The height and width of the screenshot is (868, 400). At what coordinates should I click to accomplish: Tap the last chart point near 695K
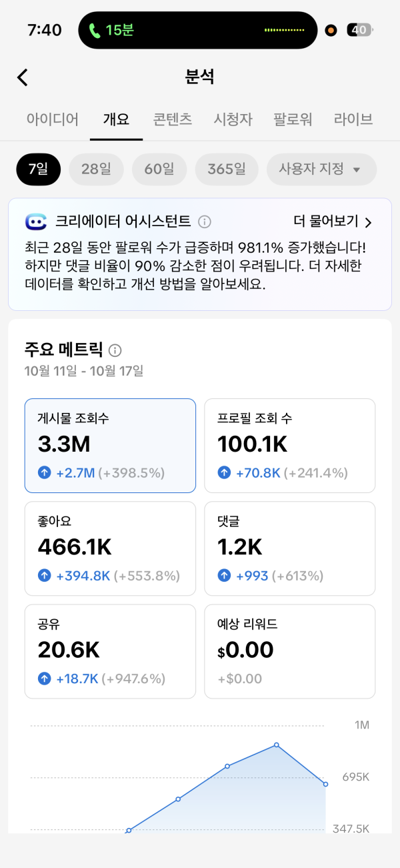pos(325,784)
